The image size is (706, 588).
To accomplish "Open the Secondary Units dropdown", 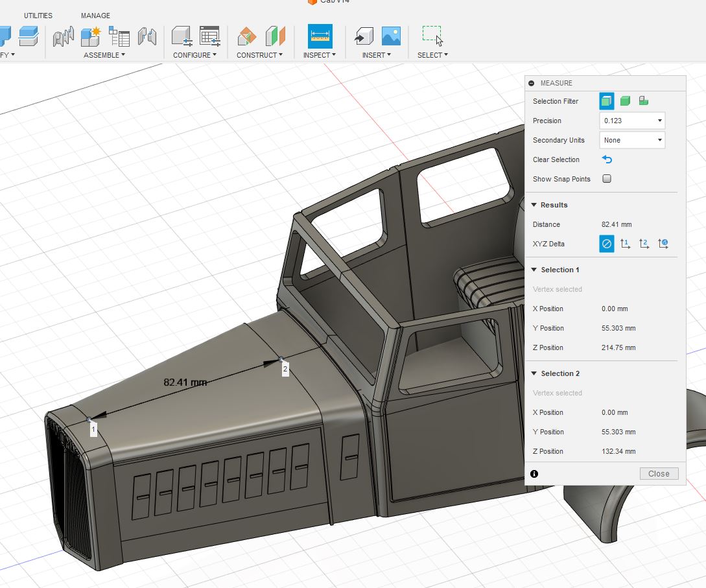I will point(632,140).
